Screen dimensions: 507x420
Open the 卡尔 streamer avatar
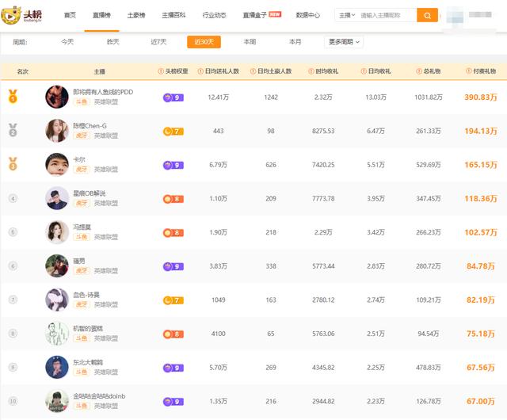point(57,164)
